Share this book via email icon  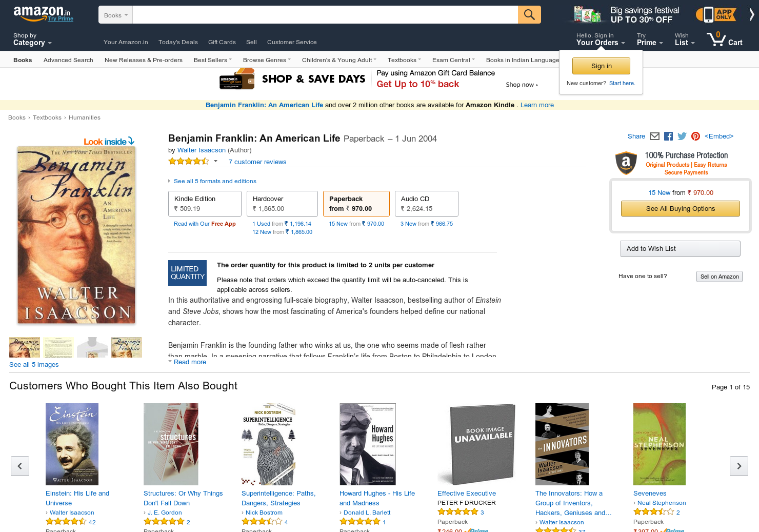click(x=654, y=136)
